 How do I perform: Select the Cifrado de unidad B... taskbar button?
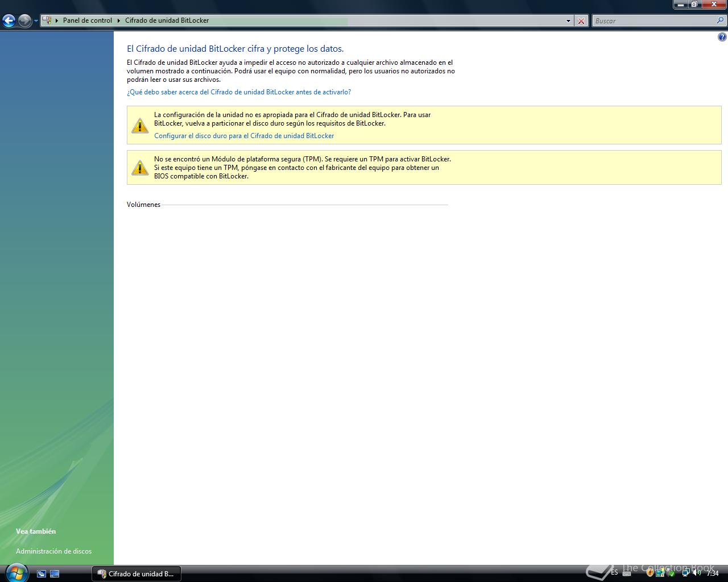pyautogui.click(x=136, y=574)
